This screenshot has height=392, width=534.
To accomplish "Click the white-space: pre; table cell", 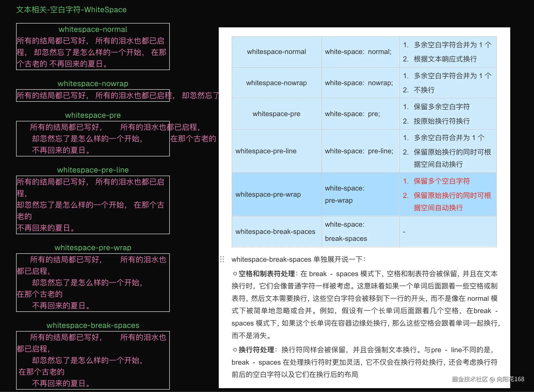I will coord(352,114).
